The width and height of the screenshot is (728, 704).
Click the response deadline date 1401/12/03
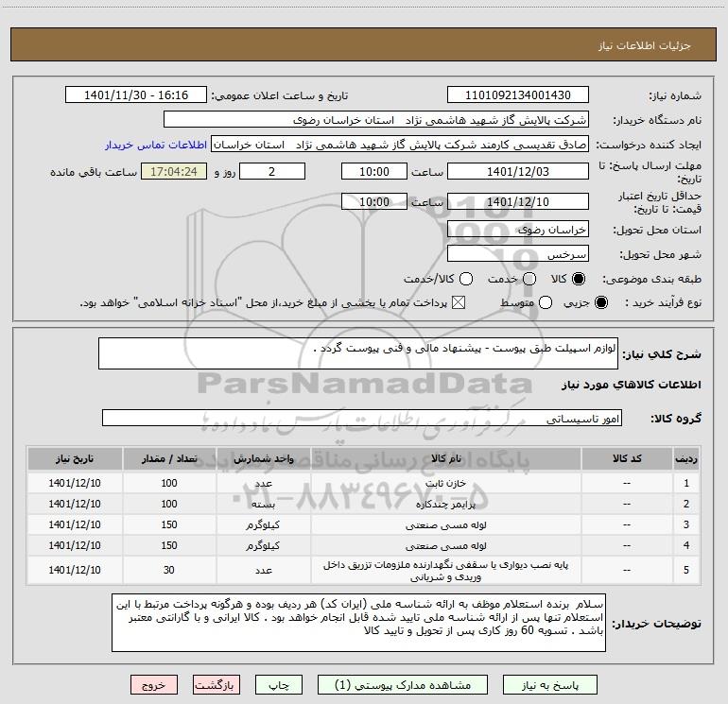518,171
